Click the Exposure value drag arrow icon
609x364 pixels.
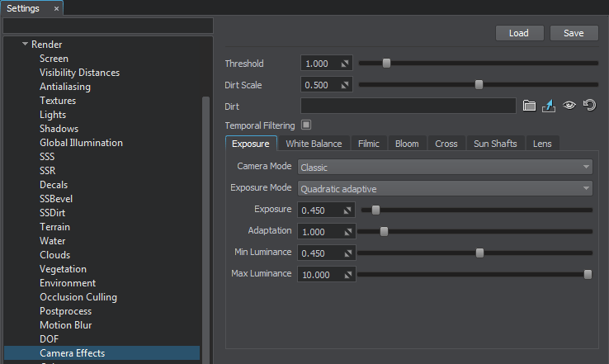pos(347,210)
